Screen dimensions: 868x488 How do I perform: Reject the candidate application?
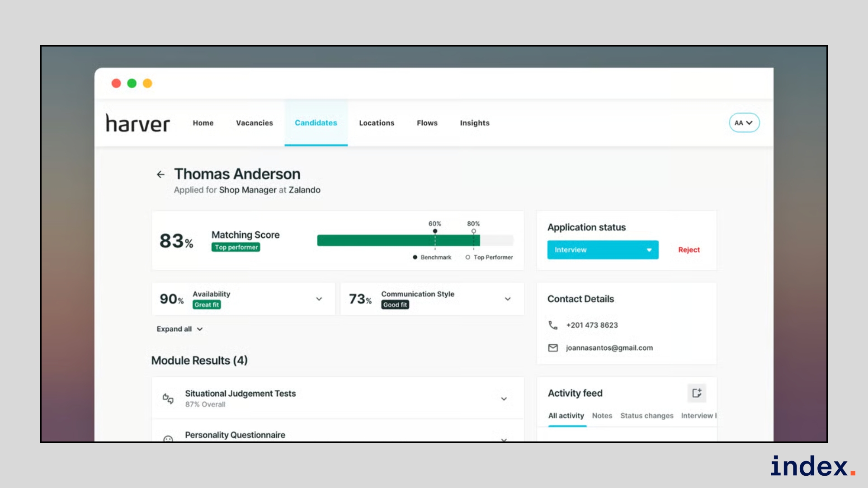[689, 250]
